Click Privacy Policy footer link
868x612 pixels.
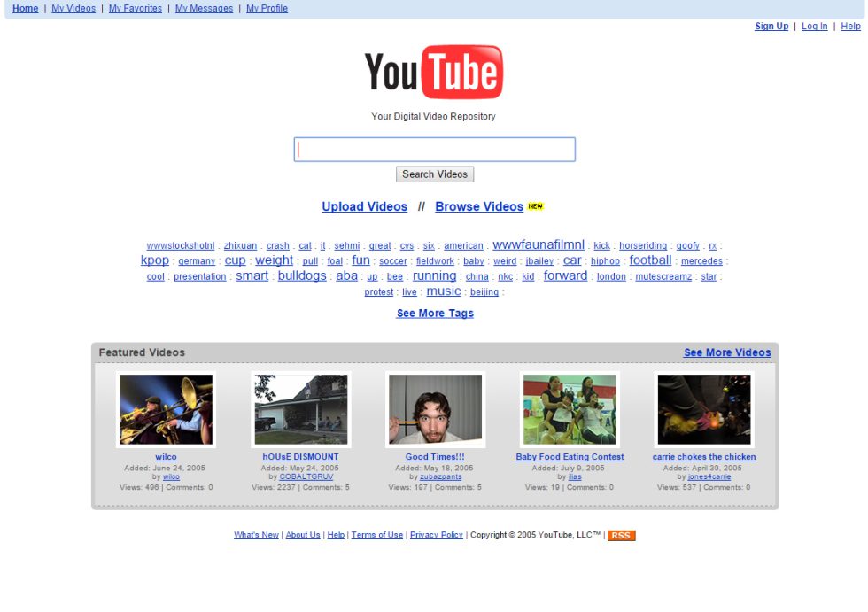(x=436, y=535)
